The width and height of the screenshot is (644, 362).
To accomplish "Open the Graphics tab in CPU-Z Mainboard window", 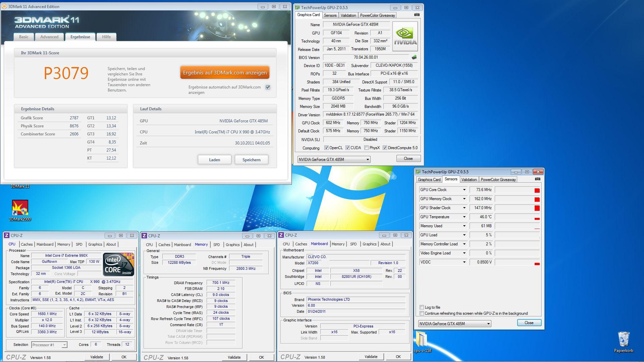I will 369,244.
